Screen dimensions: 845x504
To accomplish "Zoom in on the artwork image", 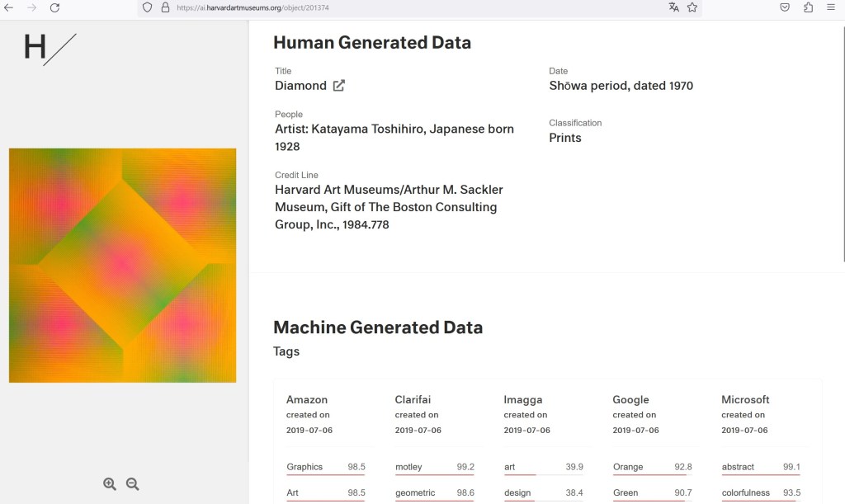I will coord(110,484).
